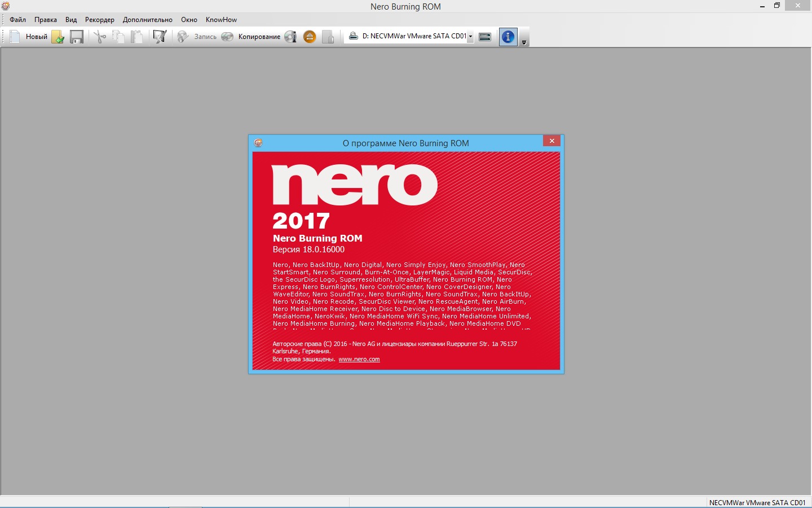Restore the main Nero window size
The width and height of the screenshot is (812, 508).
(x=776, y=6)
